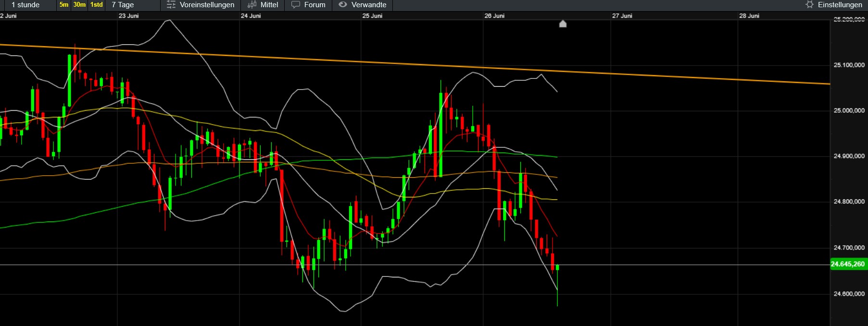Image resolution: width=868 pixels, height=326 pixels.
Task: Click the '27 Juni' date label
Action: (x=622, y=16)
